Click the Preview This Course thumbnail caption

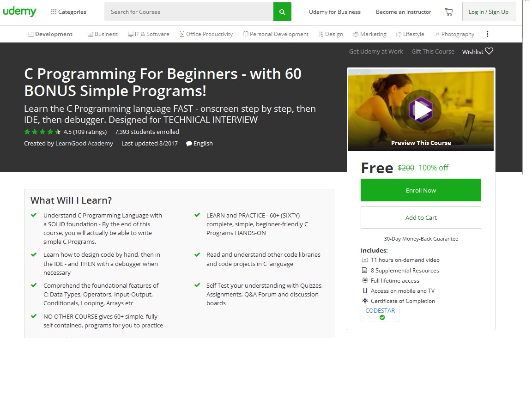(421, 143)
